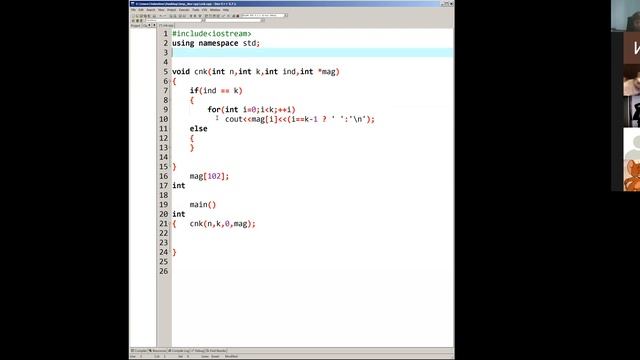Click the highlighted empty line 3
The width and height of the screenshot is (640, 360).
pyautogui.click(x=312, y=52)
